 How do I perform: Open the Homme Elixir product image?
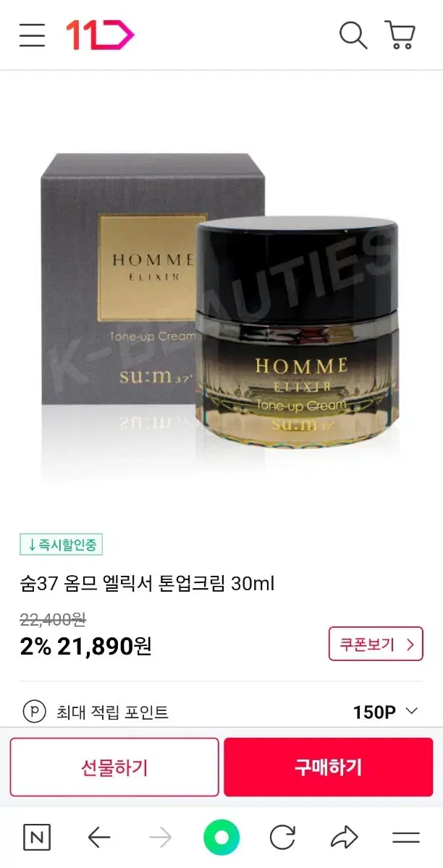coord(221,304)
